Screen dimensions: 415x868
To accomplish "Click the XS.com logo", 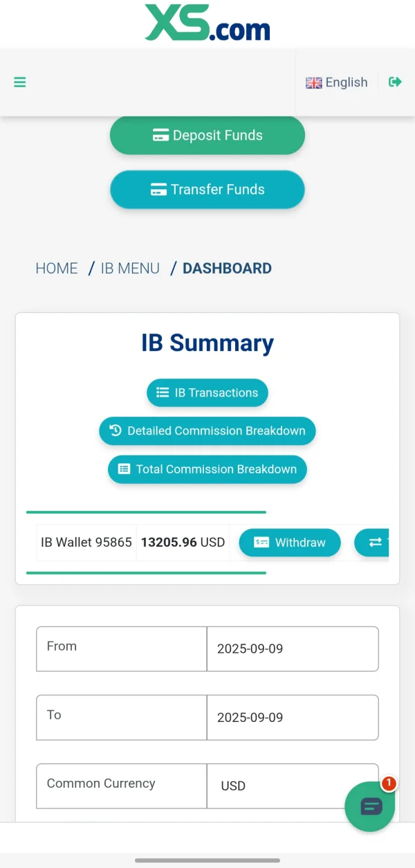I will pyautogui.click(x=207, y=23).
